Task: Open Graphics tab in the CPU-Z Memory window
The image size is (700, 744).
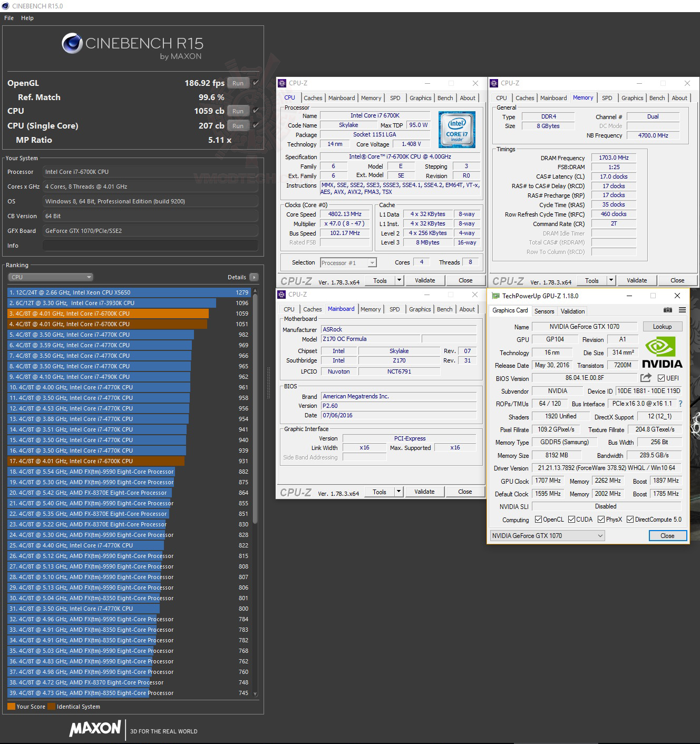Action: pos(632,98)
